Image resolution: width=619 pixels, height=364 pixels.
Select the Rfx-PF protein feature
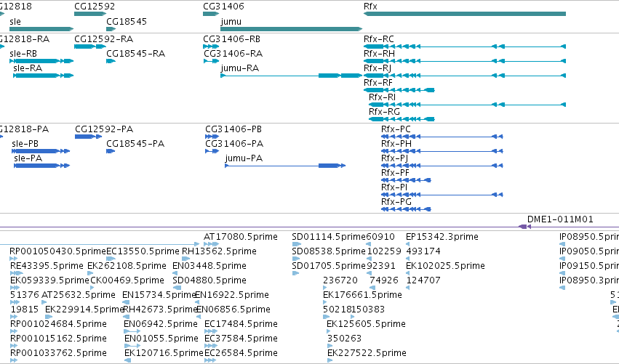406,180
